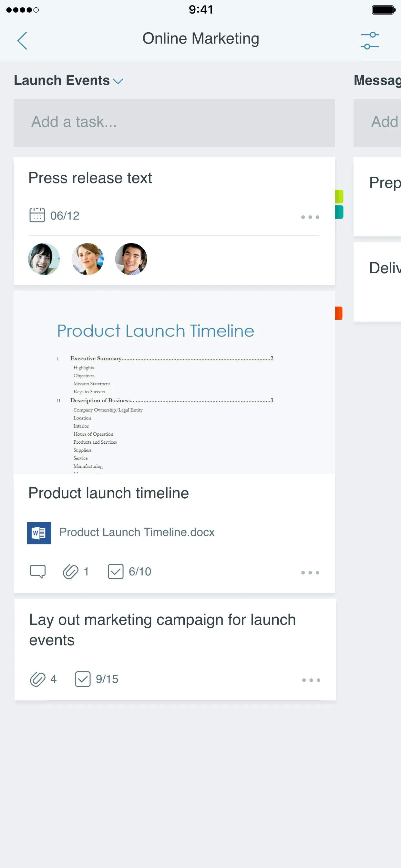Viewport: 401px width, 868px height.
Task: Open the Product Launch Timeline.docx attachment link
Action: click(137, 532)
